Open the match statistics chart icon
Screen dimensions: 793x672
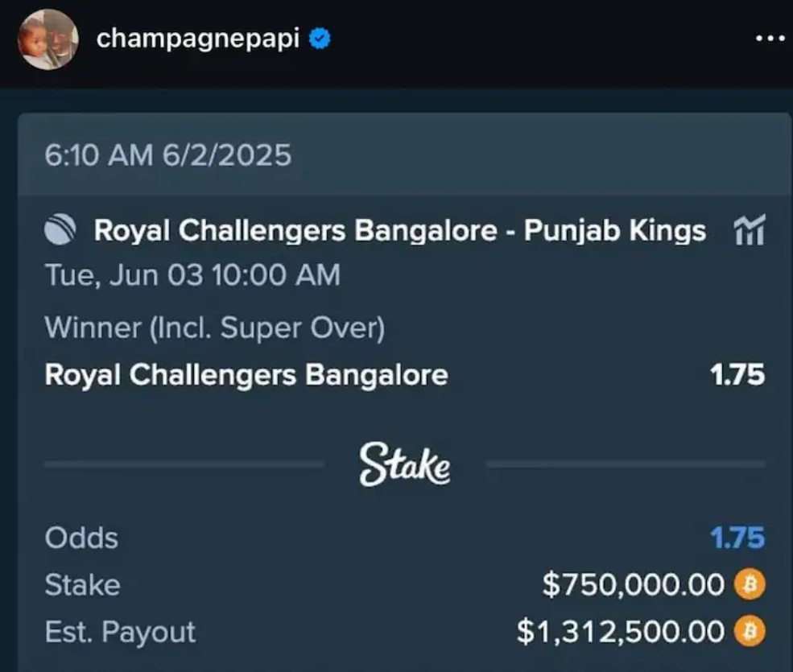point(749,232)
